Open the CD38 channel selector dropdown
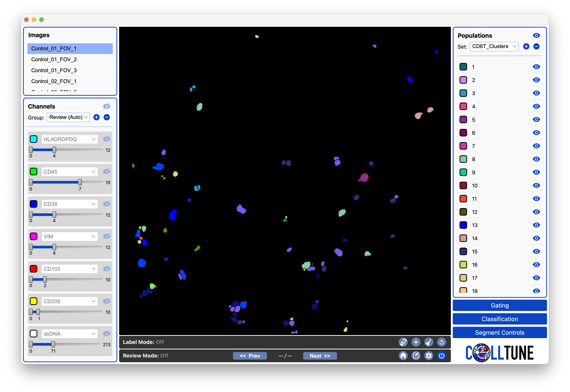 click(x=70, y=204)
